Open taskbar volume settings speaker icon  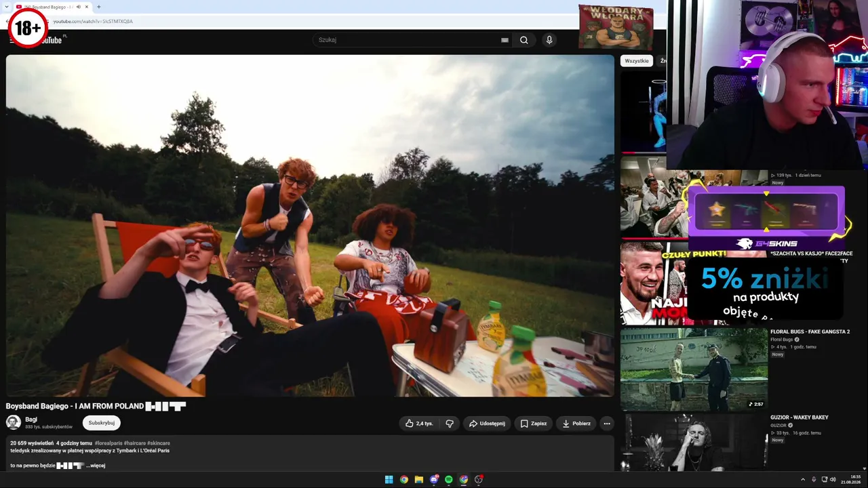coord(833,479)
